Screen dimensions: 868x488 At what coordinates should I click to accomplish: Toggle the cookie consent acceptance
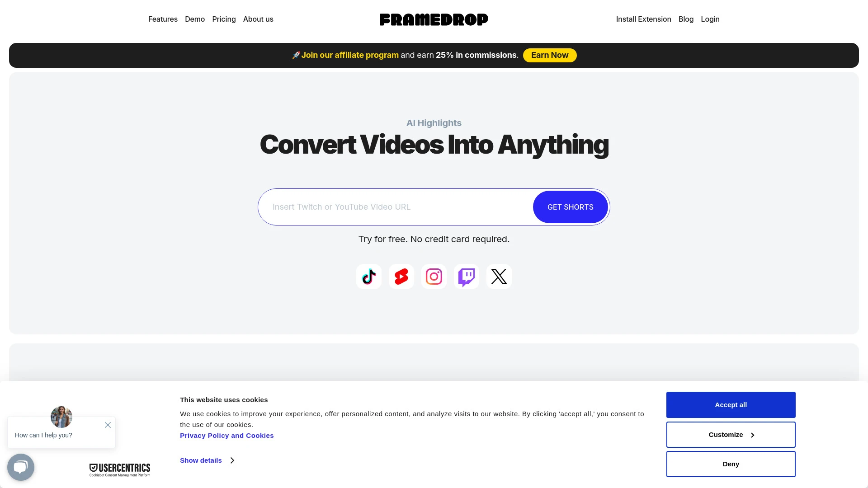pyautogui.click(x=731, y=404)
